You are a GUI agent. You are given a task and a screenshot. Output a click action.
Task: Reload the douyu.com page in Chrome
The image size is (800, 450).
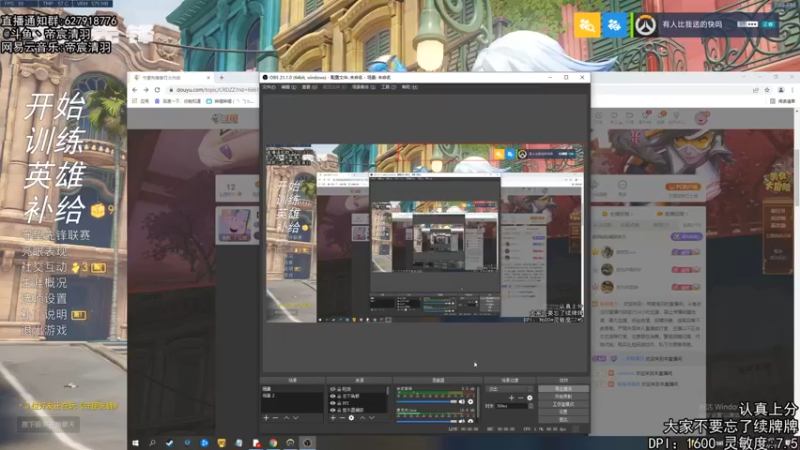(x=157, y=90)
